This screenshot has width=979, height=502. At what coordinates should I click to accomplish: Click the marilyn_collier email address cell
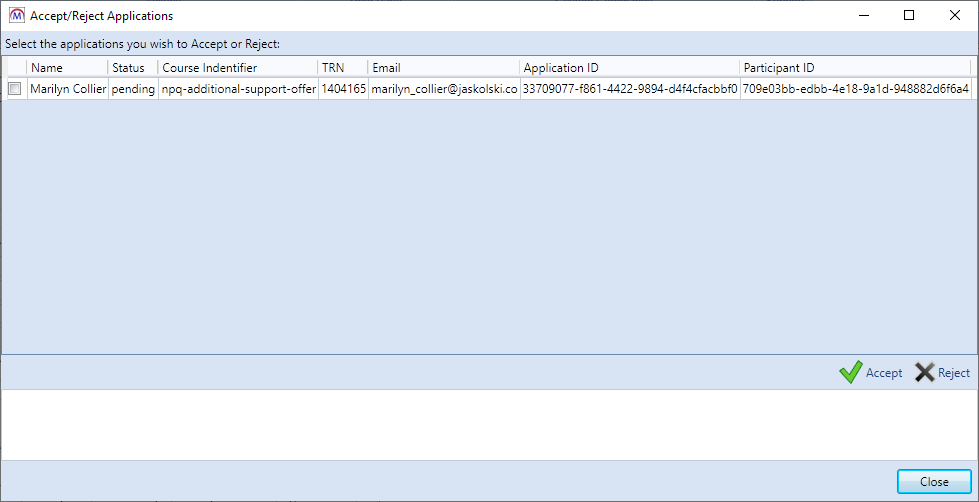click(x=444, y=89)
